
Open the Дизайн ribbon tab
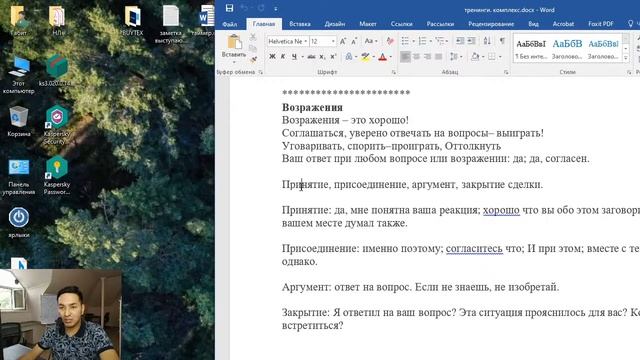click(x=335, y=24)
